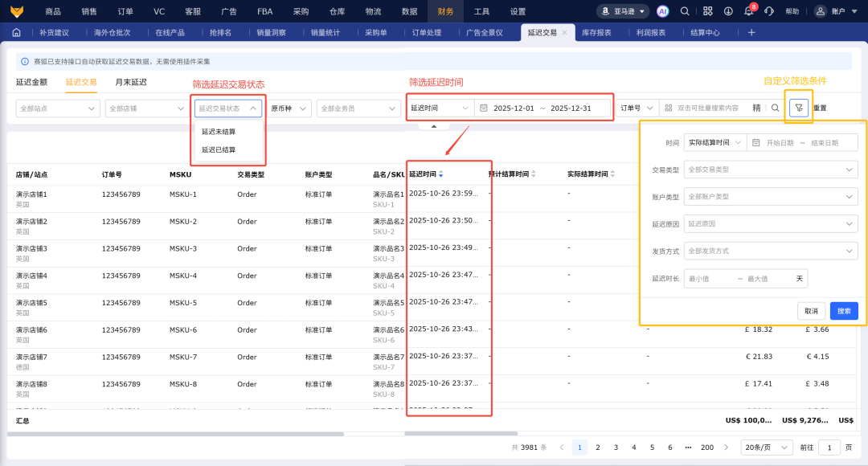
Task: Click the fox logo in top-left corner
Action: coord(17,11)
